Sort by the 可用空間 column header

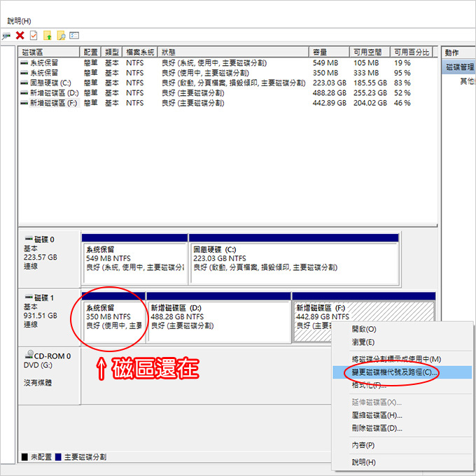370,52
